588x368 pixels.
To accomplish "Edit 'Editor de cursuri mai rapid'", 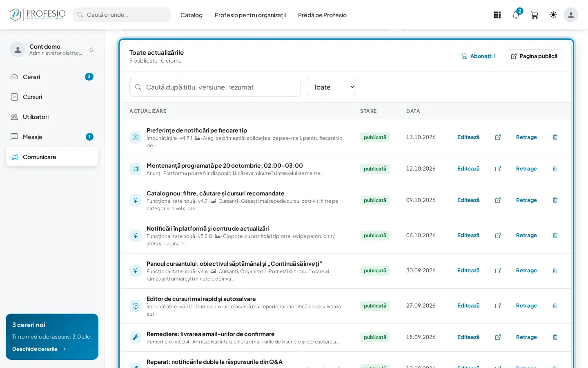I will 468,306.
